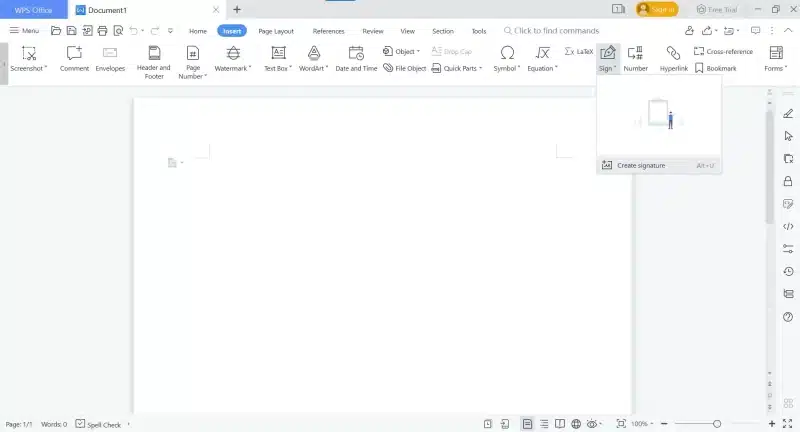Open the References tab

(x=329, y=31)
